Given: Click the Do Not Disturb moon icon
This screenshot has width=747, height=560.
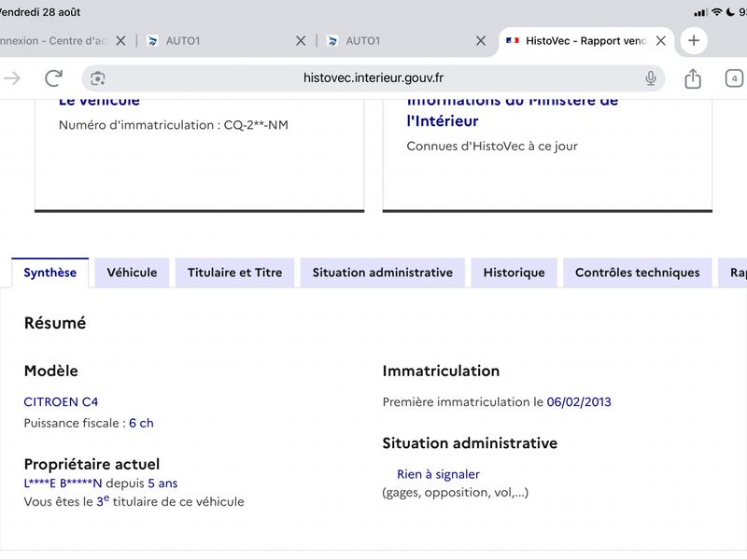Looking at the screenshot, I should click(x=730, y=12).
